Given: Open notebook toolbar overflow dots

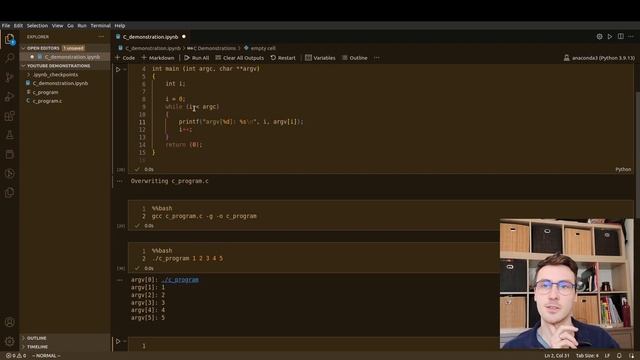Looking at the screenshot, I should pos(377,58).
